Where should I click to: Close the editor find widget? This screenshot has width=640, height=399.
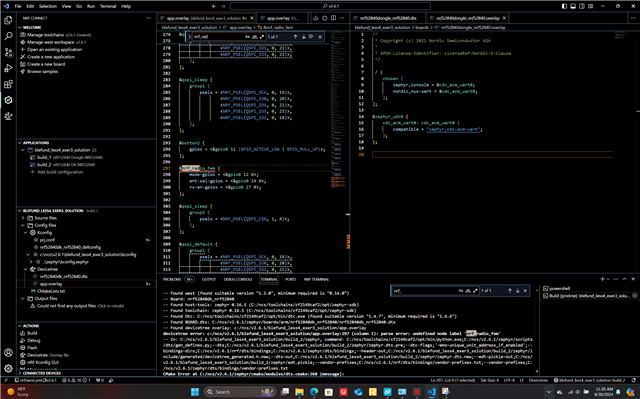320,37
